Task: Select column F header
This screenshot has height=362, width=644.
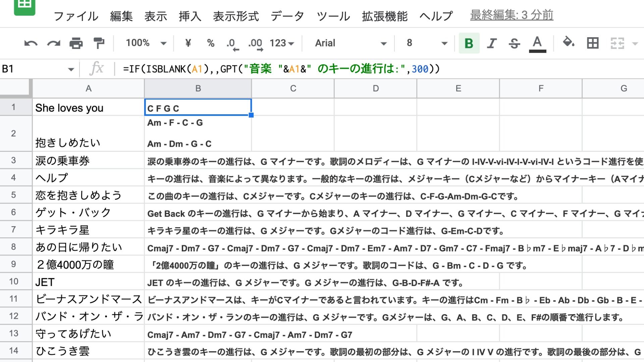Action: click(x=541, y=88)
